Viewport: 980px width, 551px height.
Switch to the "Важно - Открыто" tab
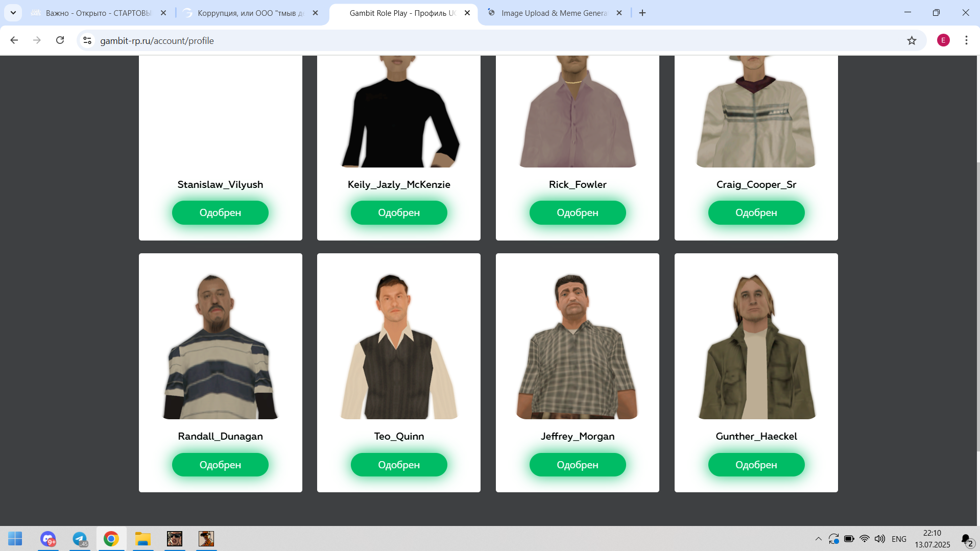(98, 13)
